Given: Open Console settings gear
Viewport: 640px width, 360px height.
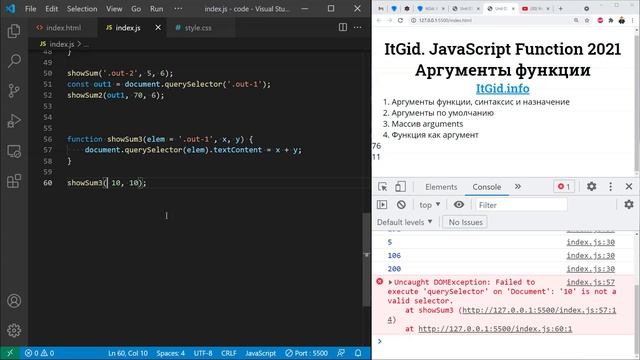Looking at the screenshot, I should pyautogui.click(x=629, y=204).
